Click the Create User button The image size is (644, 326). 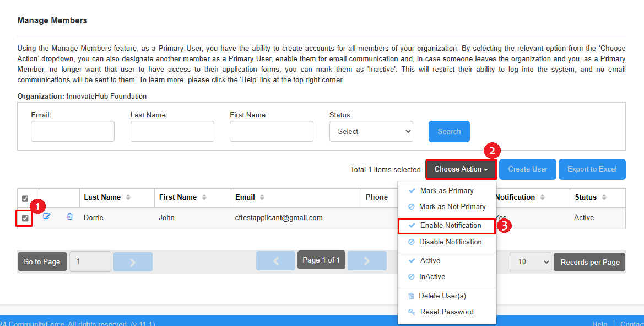[x=527, y=169]
